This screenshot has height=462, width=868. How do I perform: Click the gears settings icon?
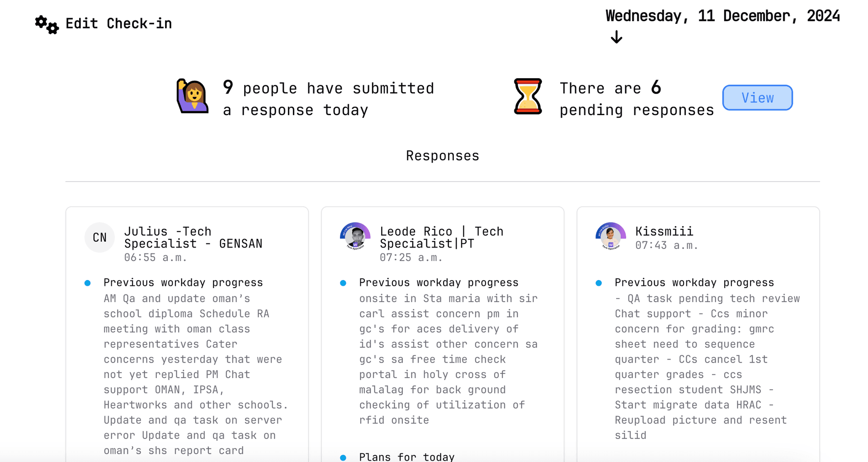(x=47, y=24)
